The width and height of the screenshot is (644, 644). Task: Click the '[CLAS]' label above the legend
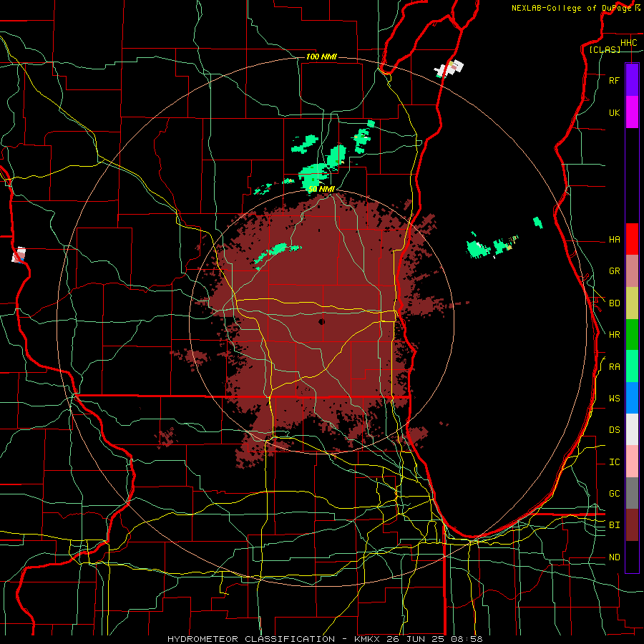click(605, 49)
